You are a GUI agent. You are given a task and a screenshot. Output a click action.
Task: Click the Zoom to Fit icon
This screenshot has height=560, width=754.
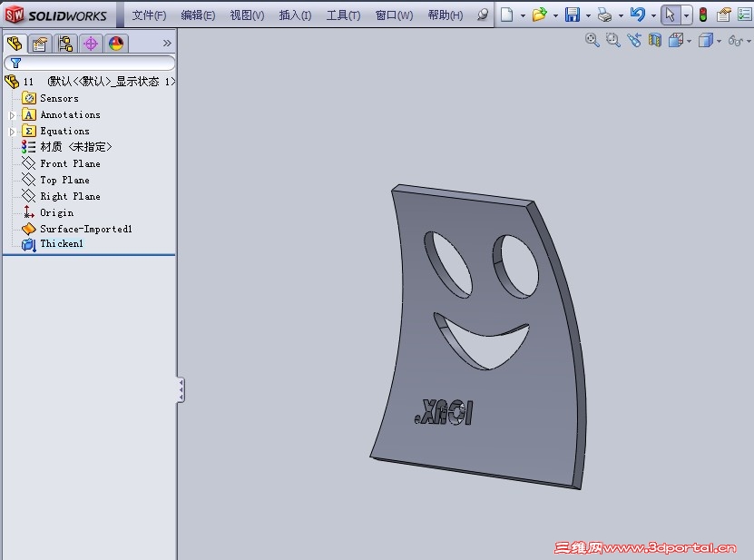(592, 41)
